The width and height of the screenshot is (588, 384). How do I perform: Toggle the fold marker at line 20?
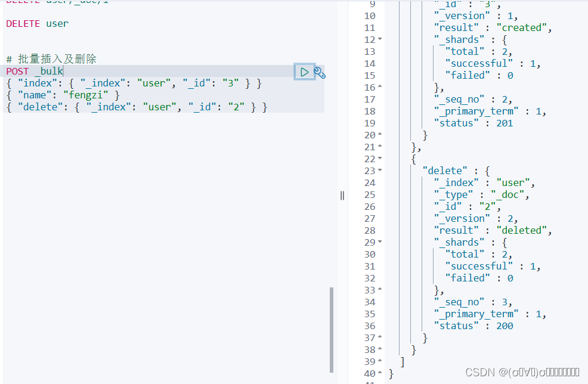point(380,134)
